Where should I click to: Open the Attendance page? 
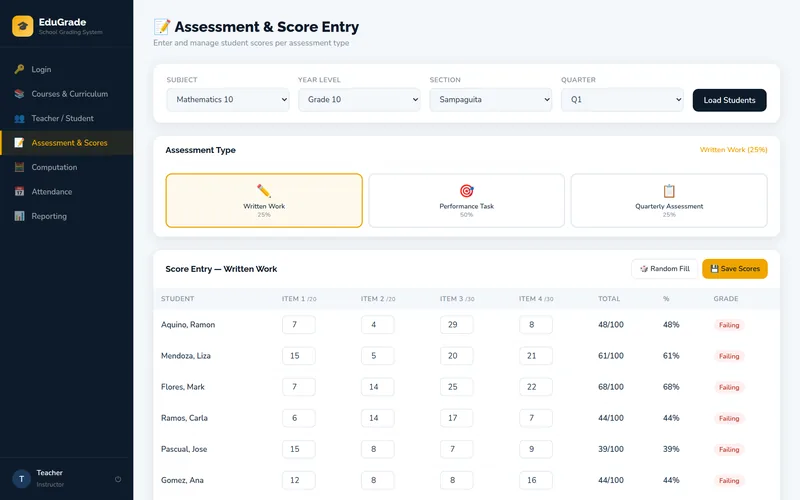(66, 192)
